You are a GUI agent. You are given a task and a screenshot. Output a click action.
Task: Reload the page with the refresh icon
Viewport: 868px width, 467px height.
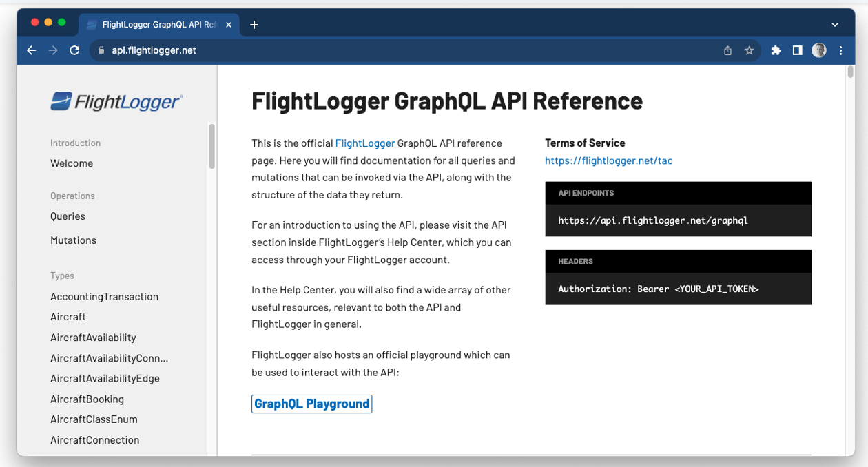pos(74,50)
